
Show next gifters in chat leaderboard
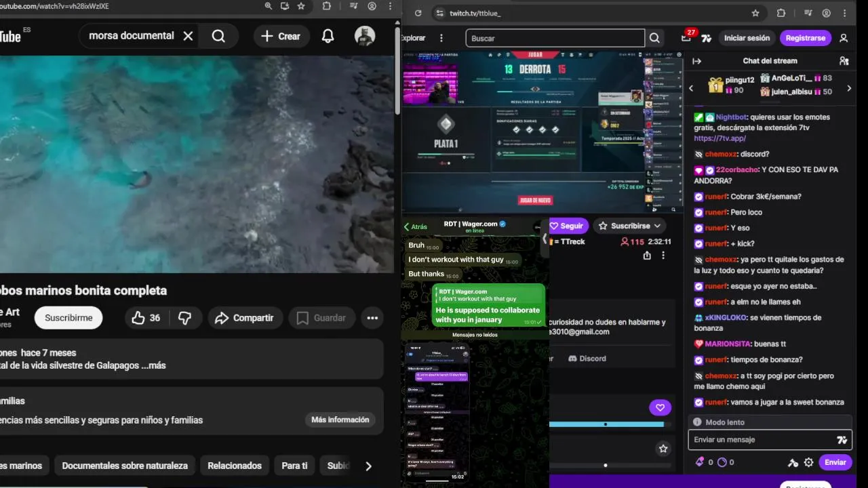pyautogui.click(x=849, y=88)
